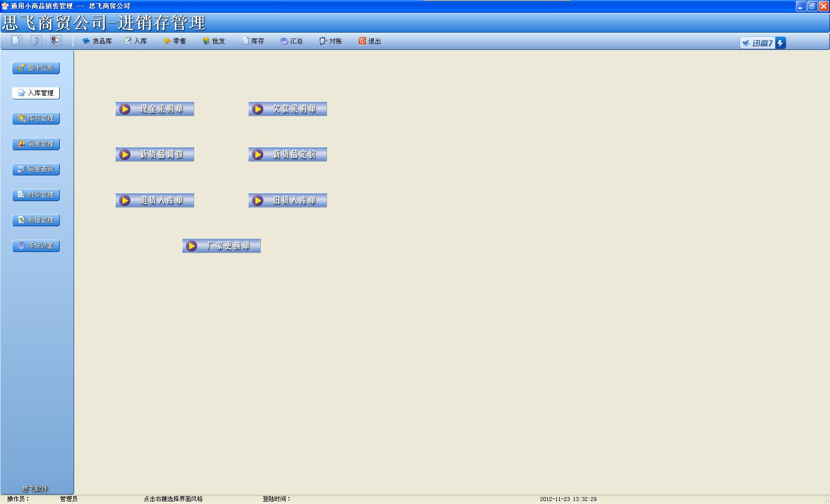Launch 新货品定价 button
This screenshot has width=830, height=504.
tap(288, 155)
